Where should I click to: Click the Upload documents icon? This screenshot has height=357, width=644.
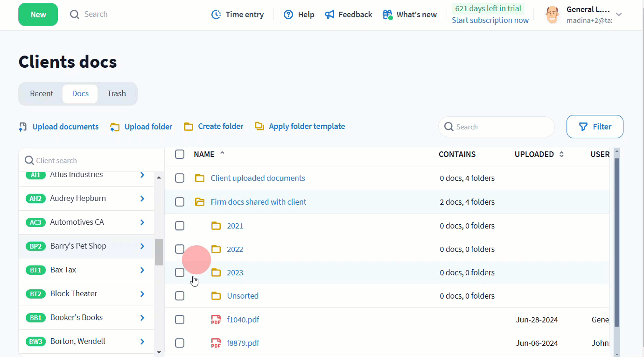(x=23, y=127)
